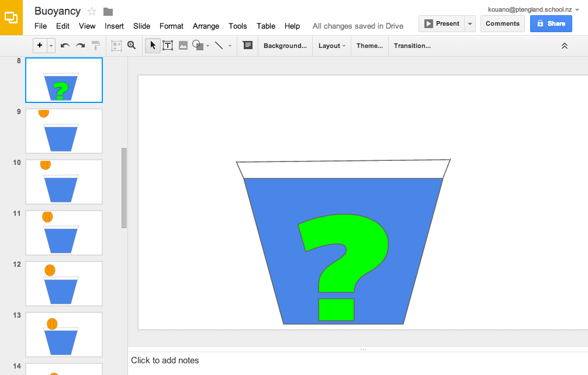Screen dimensions: 588x375
Task: Select the paint format tool
Action: [x=96, y=46]
